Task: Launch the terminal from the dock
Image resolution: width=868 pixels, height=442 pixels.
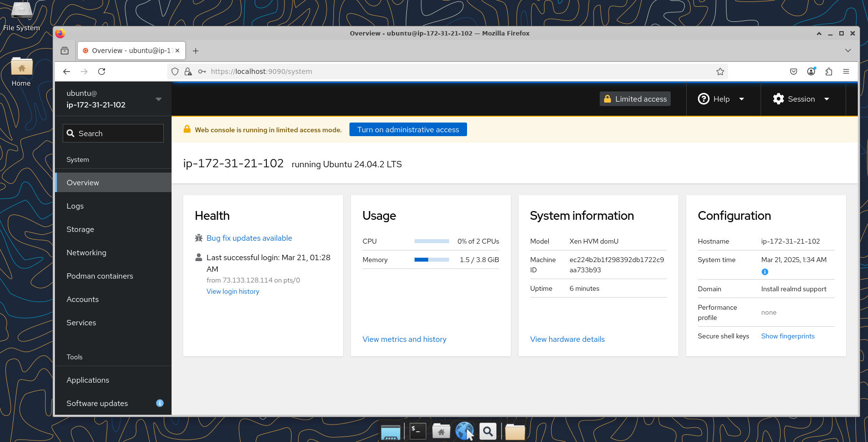Action: (x=417, y=431)
